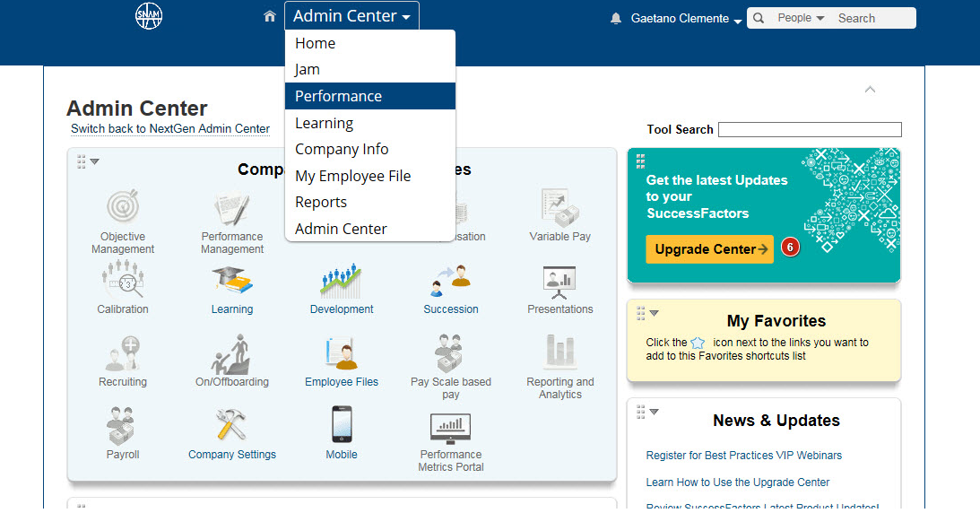Open the Payroll icon
Image resolution: width=980 pixels, height=513 pixels.
coord(123,425)
